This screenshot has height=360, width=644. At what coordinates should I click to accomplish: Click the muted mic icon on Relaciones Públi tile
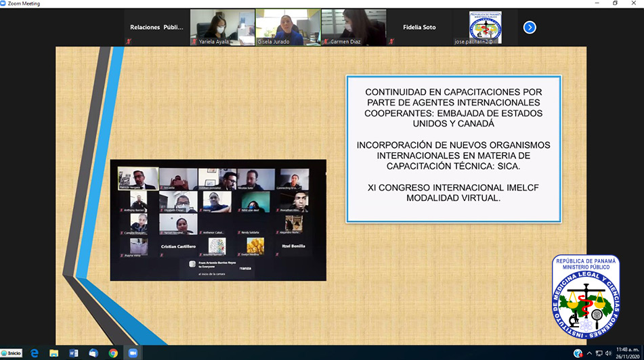tap(129, 41)
